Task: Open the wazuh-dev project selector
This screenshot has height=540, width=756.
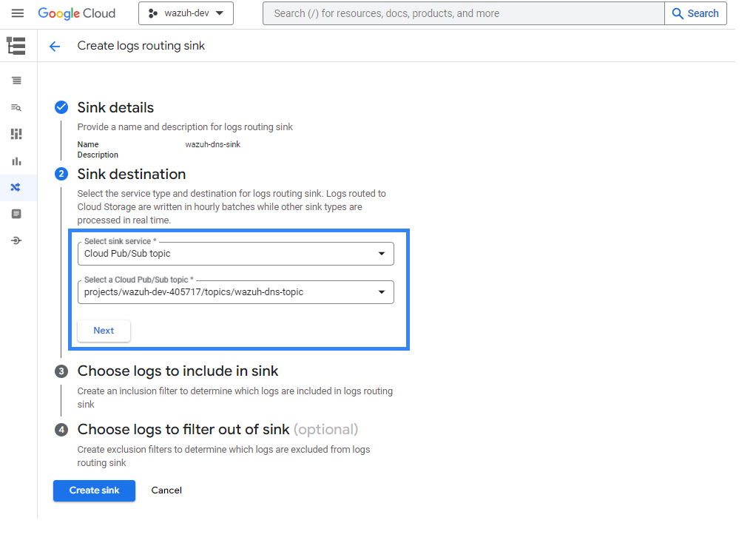Action: point(186,13)
